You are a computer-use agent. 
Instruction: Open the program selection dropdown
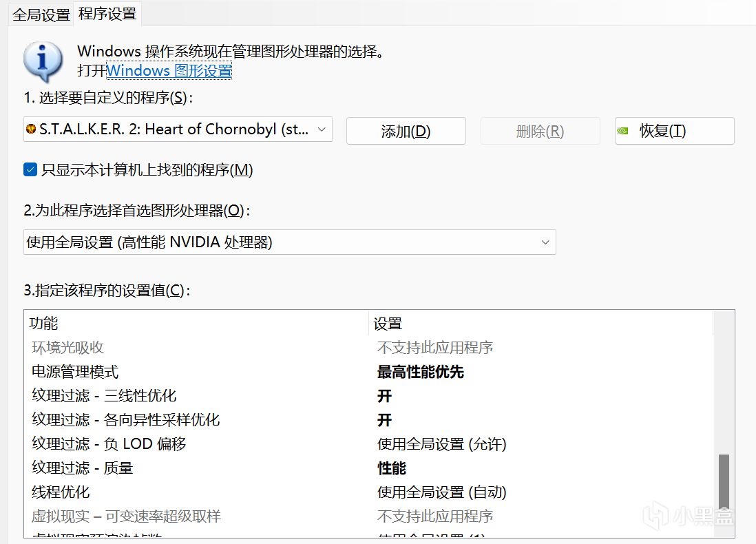click(x=321, y=129)
